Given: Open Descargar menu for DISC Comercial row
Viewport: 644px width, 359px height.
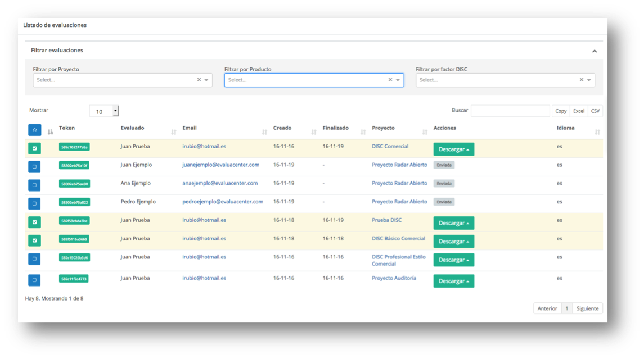Looking at the screenshot, I should pos(454,149).
